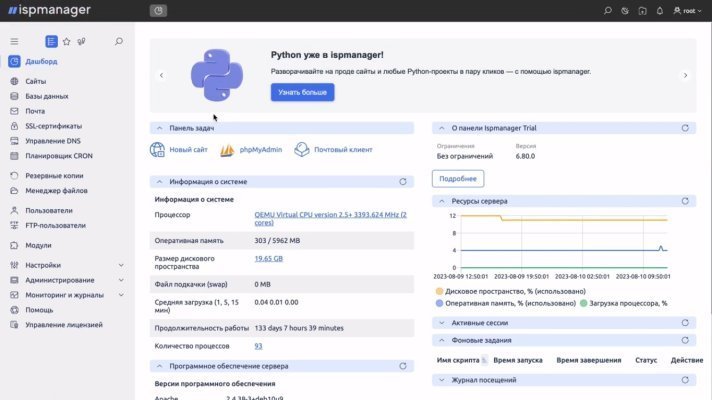Select version number 6.80.0

(525, 156)
